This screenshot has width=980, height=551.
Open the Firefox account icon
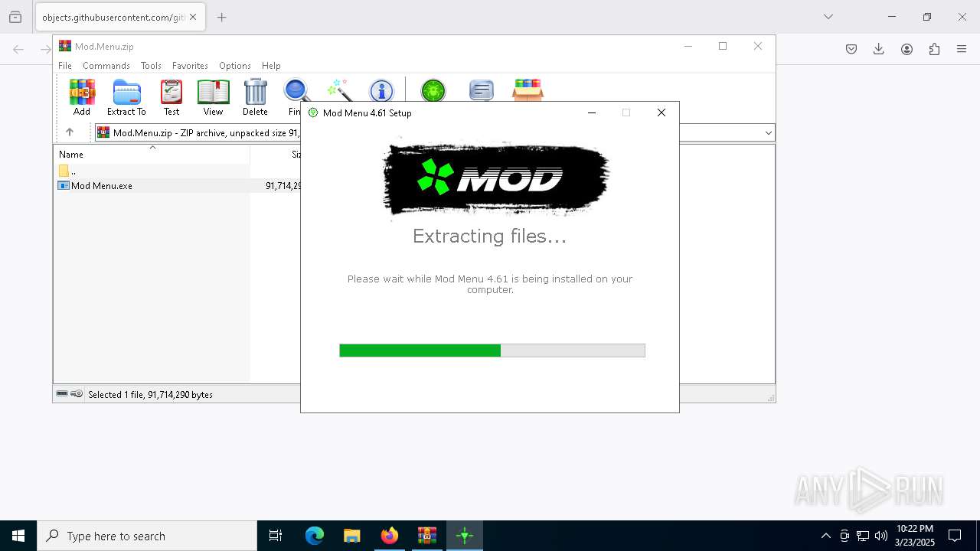pos(906,49)
